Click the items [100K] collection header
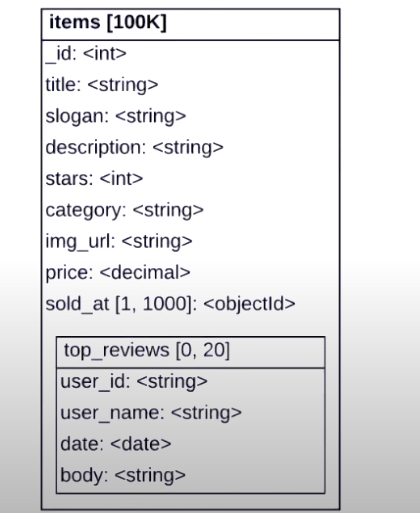420x513 pixels. click(x=108, y=23)
